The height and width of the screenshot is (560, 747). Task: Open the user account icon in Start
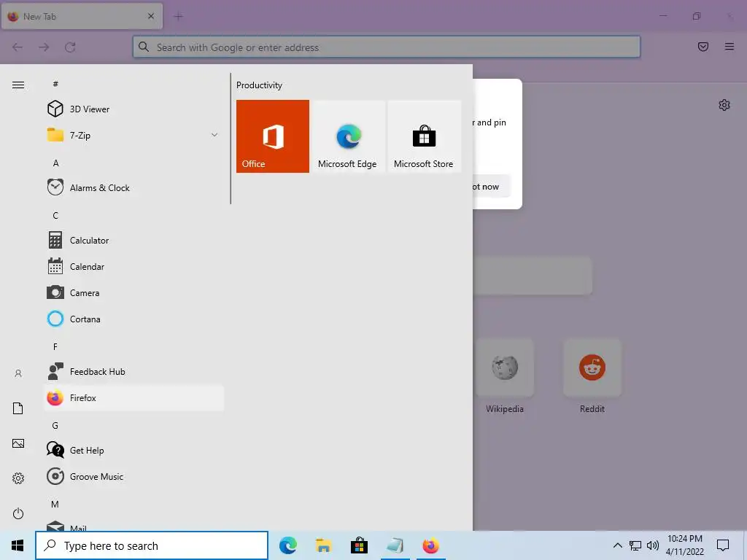click(18, 373)
